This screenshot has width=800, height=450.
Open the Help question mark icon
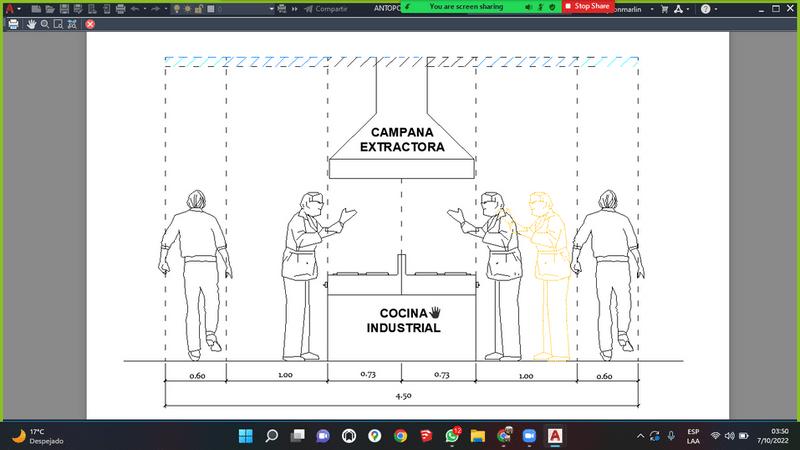[705, 9]
